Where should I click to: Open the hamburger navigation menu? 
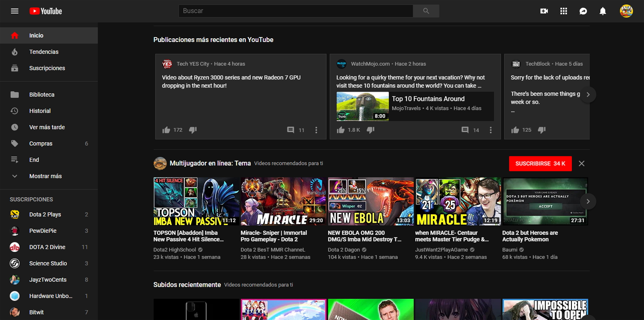[x=14, y=11]
